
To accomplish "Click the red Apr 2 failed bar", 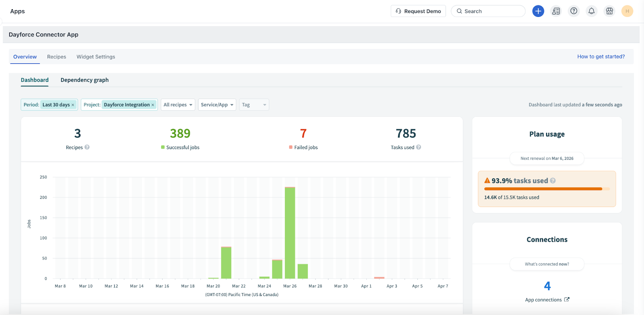I will click(379, 278).
